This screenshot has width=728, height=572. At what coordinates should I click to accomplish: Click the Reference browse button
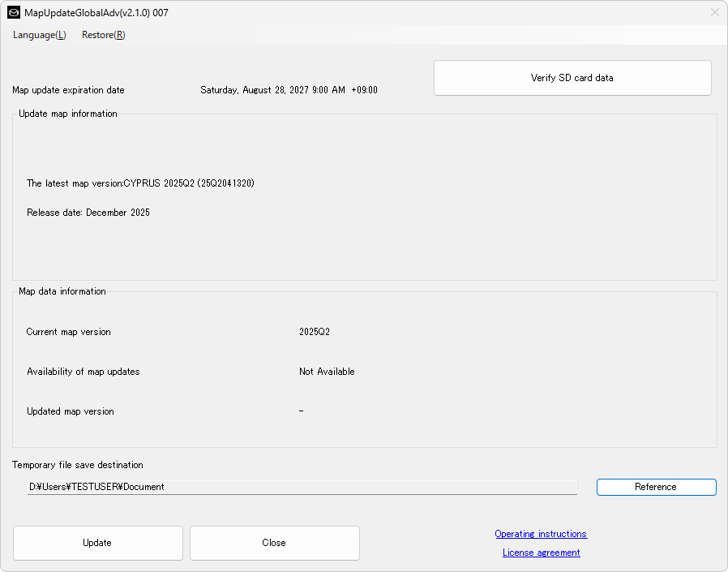[x=656, y=487]
